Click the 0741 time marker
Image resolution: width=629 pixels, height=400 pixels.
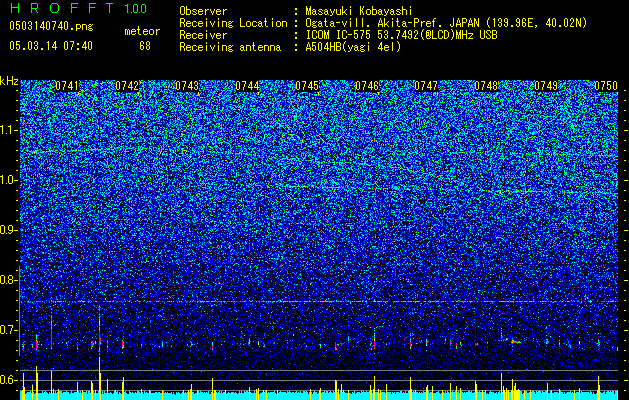pos(67,86)
